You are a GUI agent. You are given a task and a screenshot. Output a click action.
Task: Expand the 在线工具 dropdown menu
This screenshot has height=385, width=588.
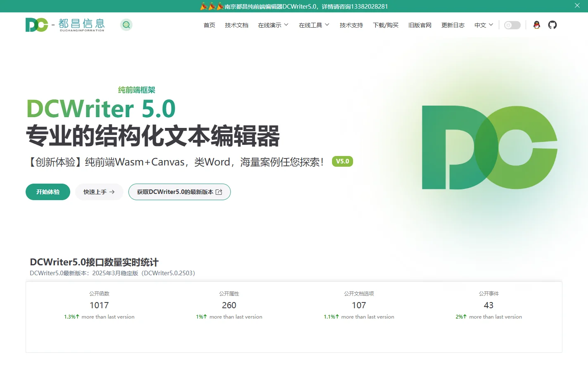pyautogui.click(x=314, y=25)
